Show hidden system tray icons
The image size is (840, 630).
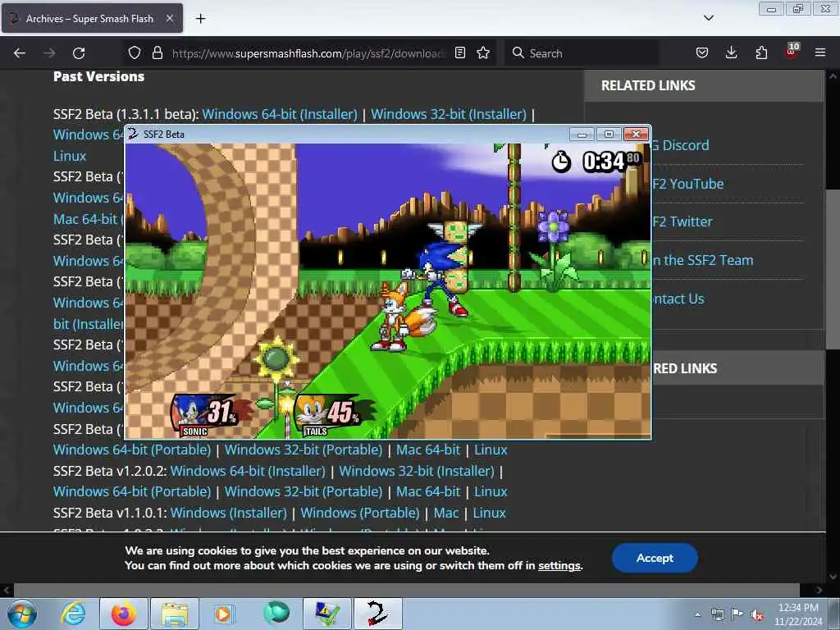(697, 614)
